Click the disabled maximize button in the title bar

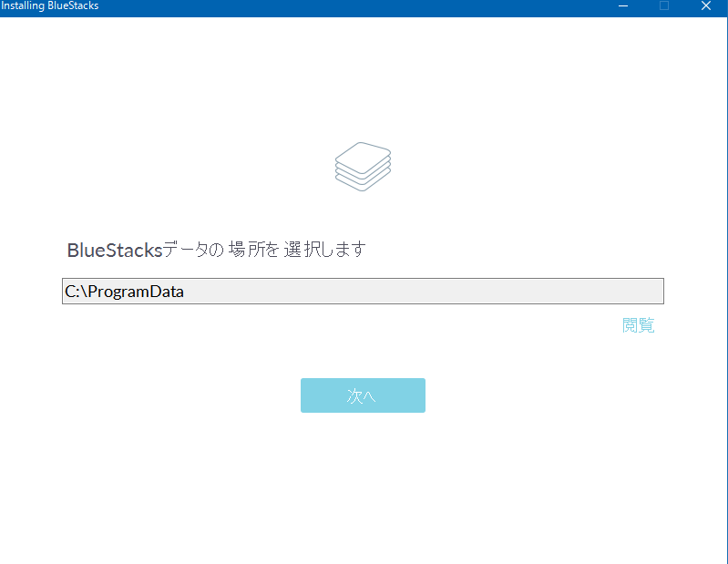(x=664, y=5)
